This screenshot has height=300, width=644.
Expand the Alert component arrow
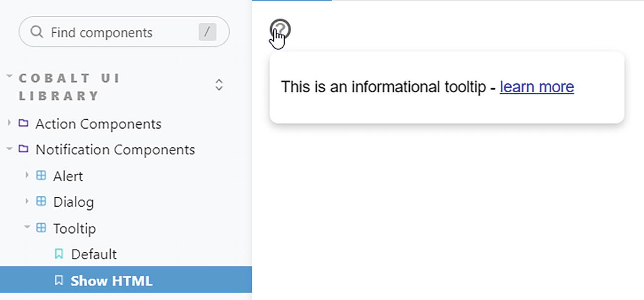coord(27,176)
